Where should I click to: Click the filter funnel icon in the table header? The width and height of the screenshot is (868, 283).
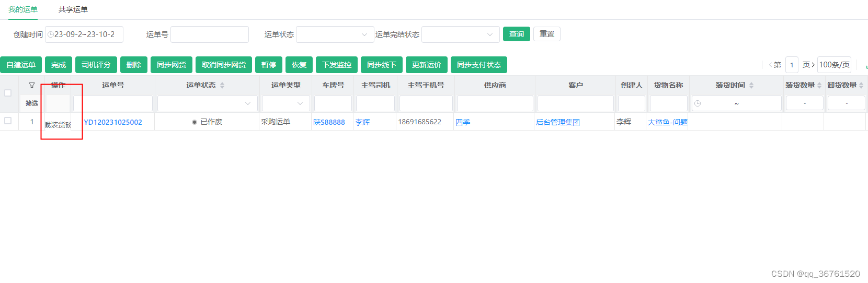[32, 85]
